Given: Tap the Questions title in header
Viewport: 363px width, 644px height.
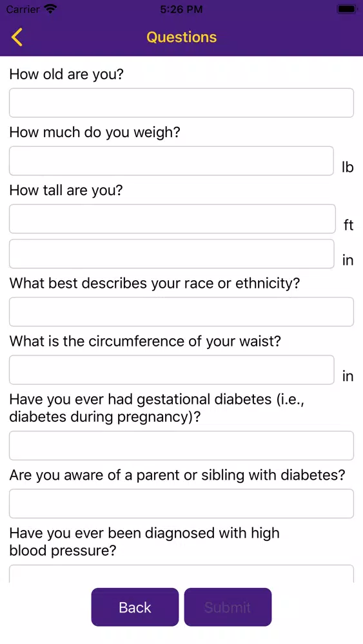Looking at the screenshot, I should point(181,37).
